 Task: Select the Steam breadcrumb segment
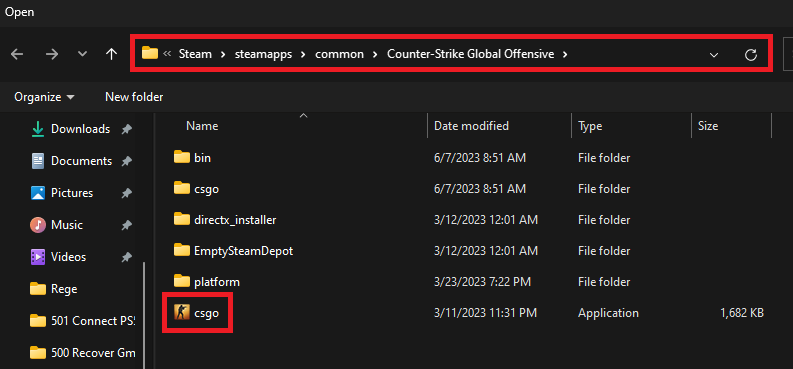point(195,54)
